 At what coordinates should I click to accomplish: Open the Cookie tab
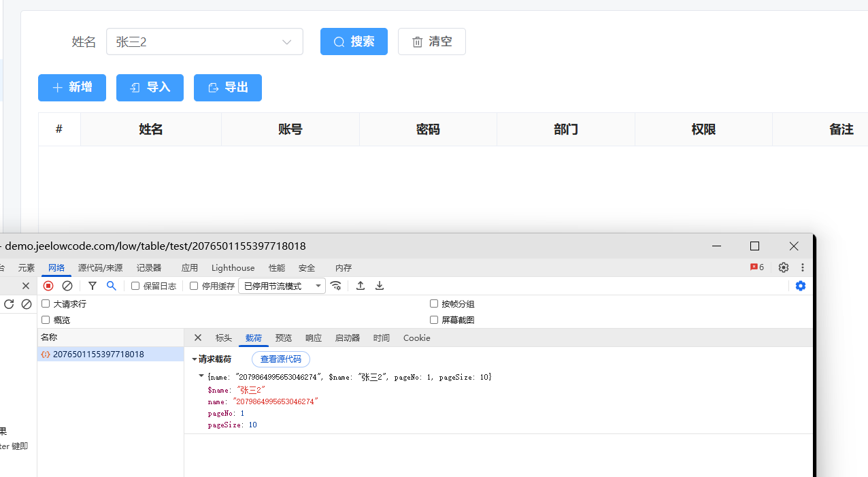click(x=417, y=338)
